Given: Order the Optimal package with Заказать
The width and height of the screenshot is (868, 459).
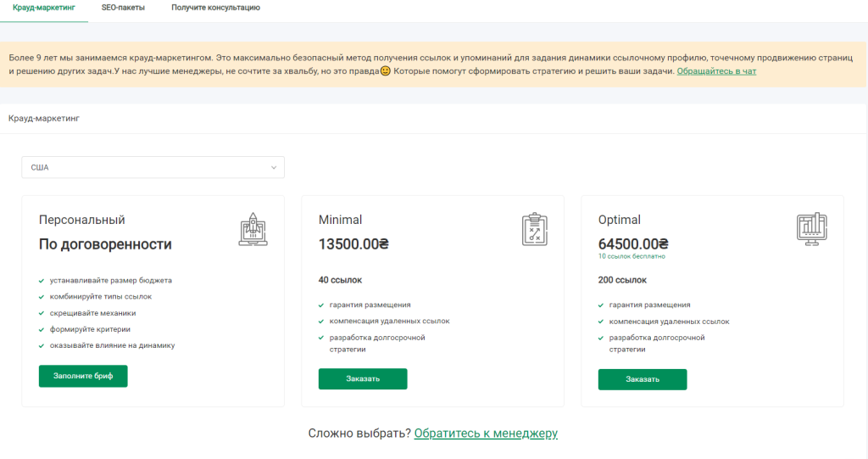Looking at the screenshot, I should 643,378.
